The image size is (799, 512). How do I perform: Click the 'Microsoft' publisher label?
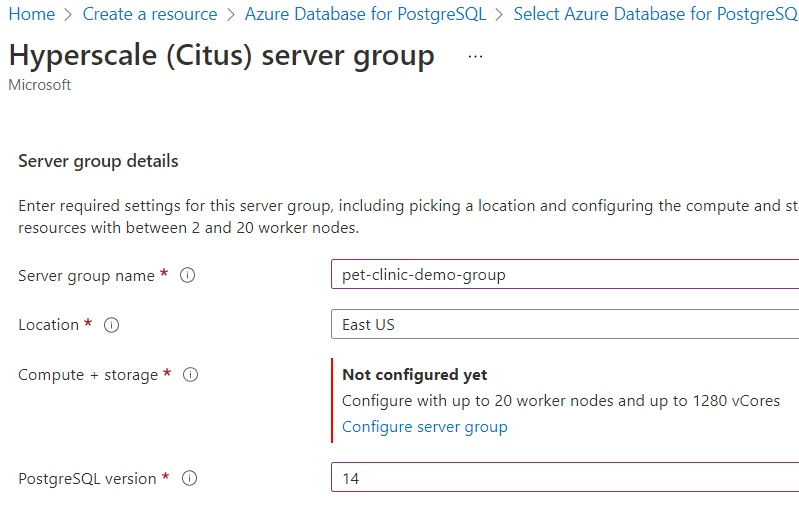(x=40, y=85)
